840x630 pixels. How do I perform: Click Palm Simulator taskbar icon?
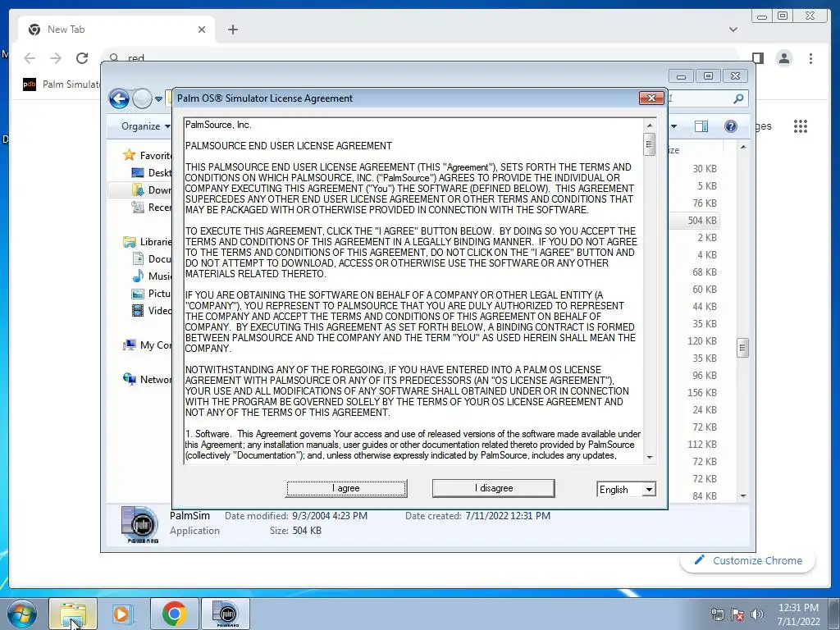click(x=226, y=614)
